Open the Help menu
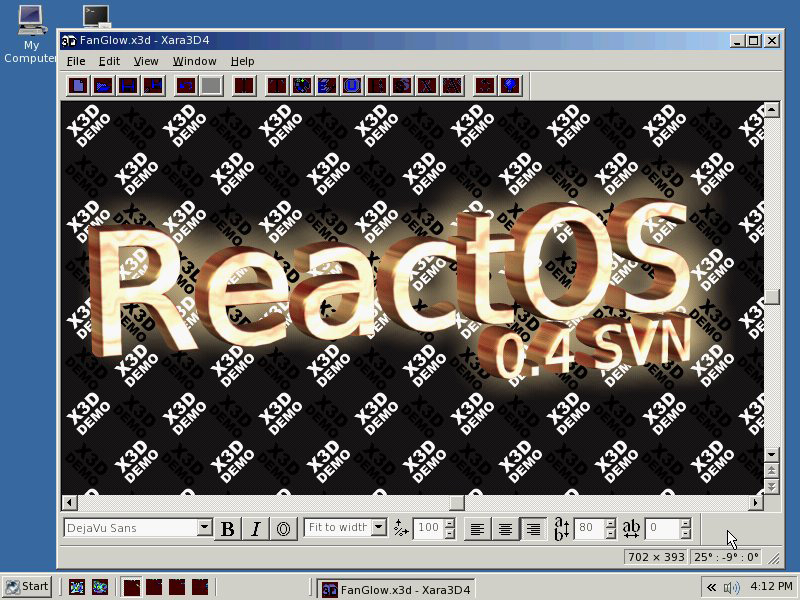The width and height of the screenshot is (800, 600). (242, 61)
